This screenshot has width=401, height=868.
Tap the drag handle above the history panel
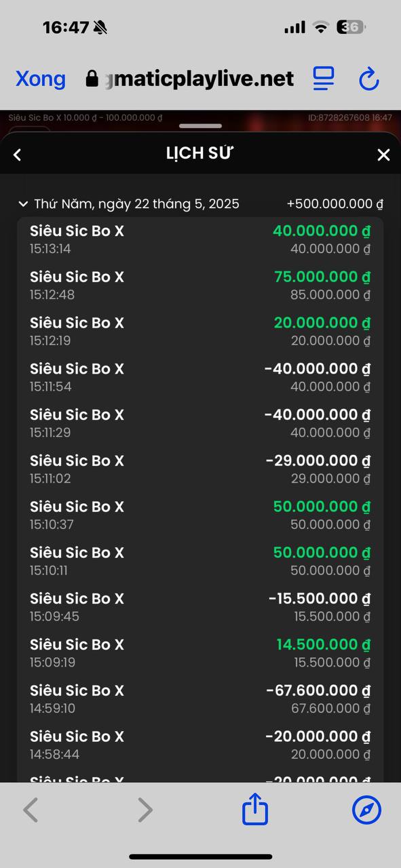201,125
